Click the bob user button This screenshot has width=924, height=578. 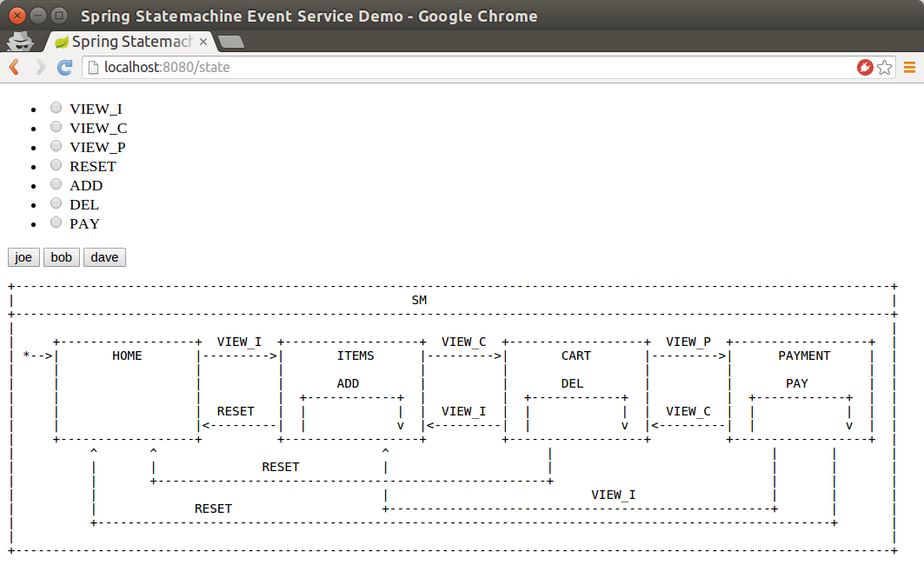tap(62, 257)
